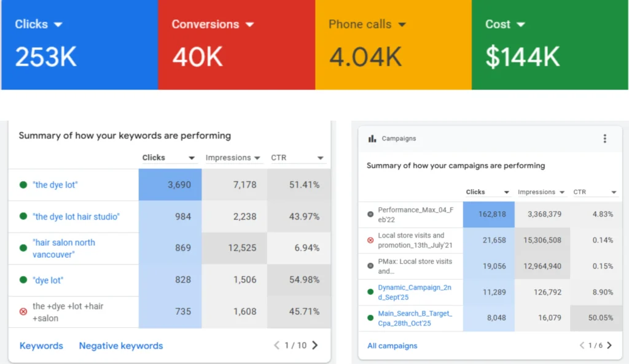Select the 162,818 clicks cell

click(x=488, y=214)
